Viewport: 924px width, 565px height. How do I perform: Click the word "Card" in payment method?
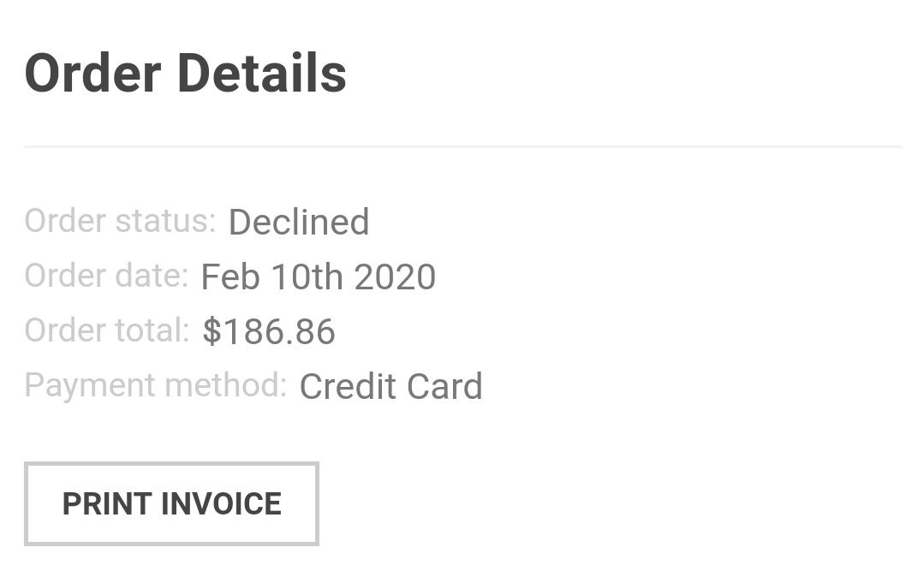(444, 387)
